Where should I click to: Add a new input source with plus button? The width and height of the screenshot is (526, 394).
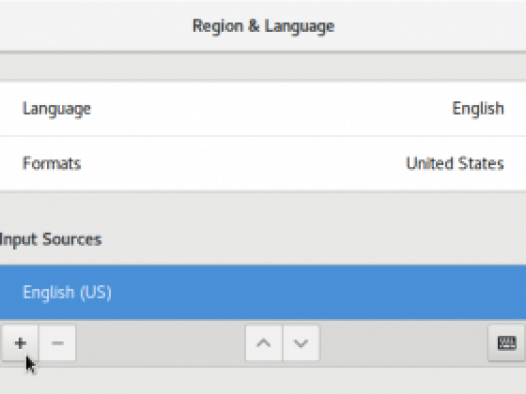tap(20, 343)
